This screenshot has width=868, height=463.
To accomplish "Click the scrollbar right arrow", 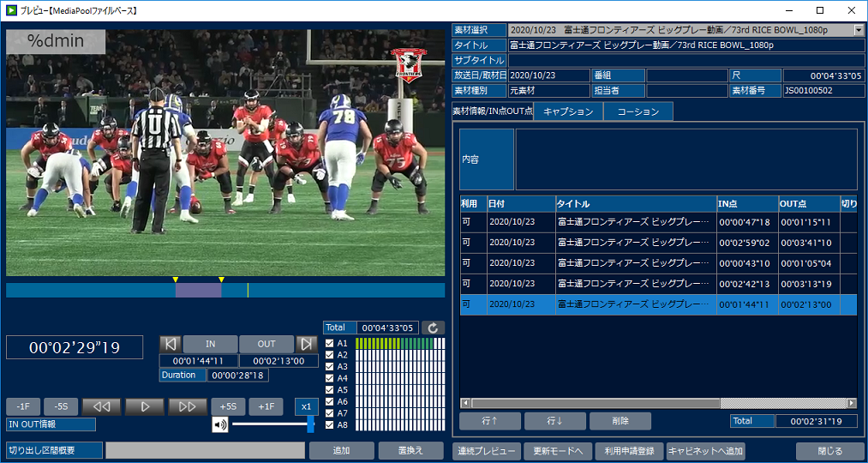I will point(852,403).
